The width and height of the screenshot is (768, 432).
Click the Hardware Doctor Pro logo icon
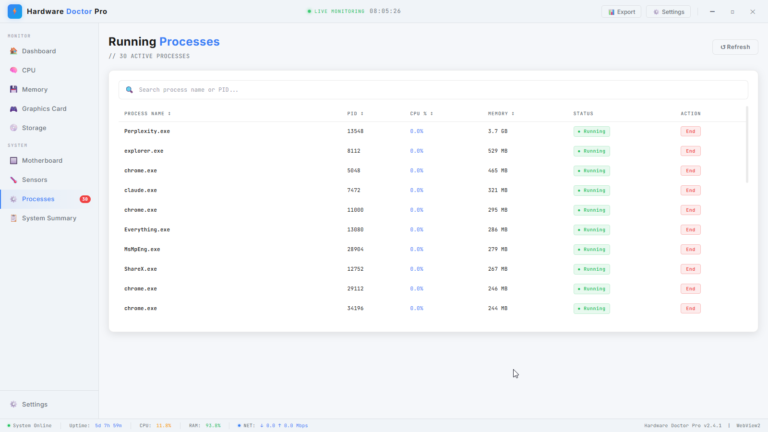click(15, 11)
